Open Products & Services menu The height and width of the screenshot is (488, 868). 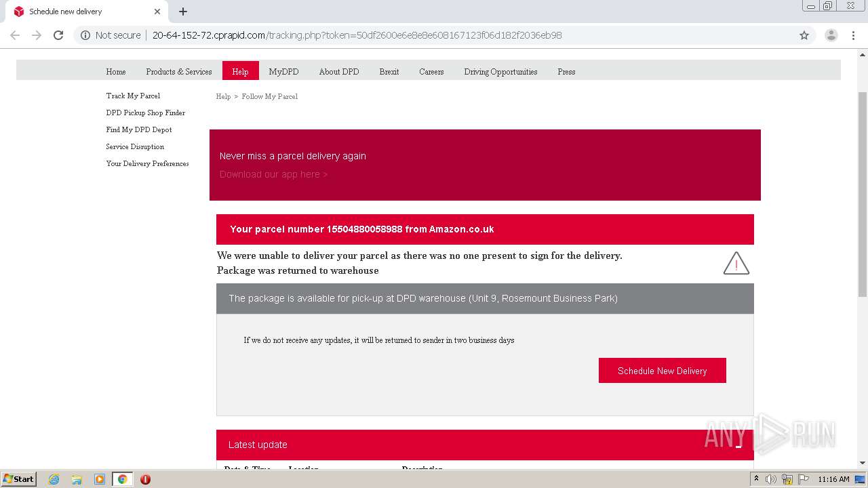tap(179, 72)
